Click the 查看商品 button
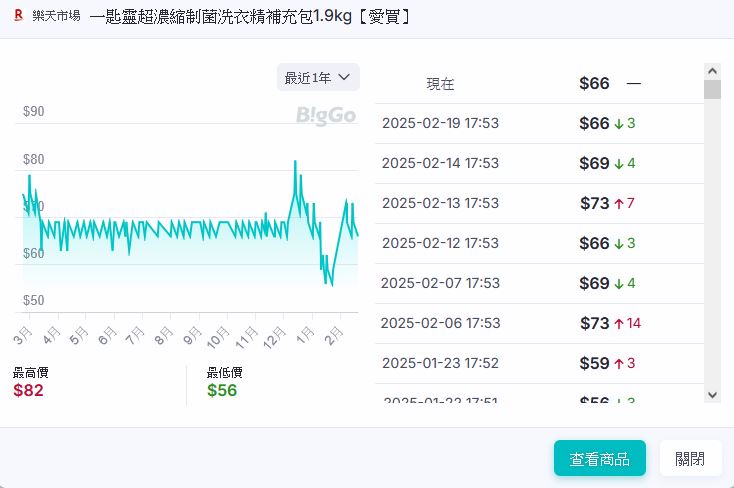The image size is (734, 488). pyautogui.click(x=599, y=459)
